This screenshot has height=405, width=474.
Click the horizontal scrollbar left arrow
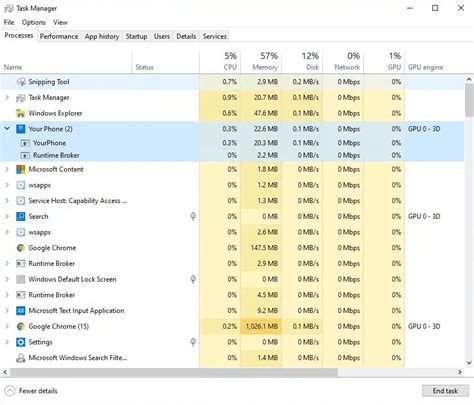(x=5, y=372)
